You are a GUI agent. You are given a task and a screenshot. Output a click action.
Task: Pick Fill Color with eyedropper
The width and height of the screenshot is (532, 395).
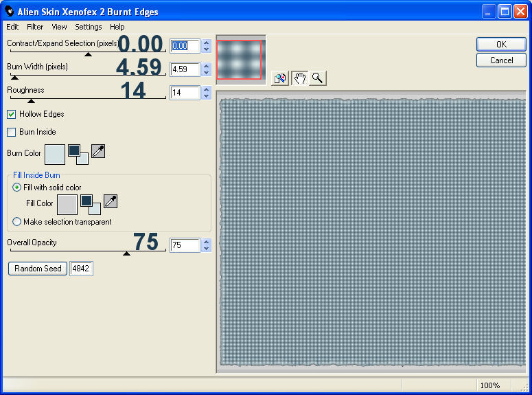(111, 201)
